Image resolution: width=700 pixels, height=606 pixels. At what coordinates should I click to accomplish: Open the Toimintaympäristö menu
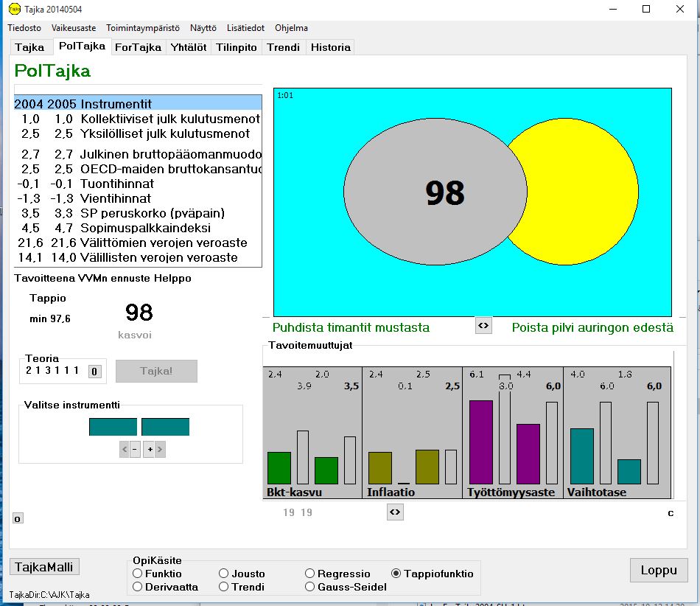click(143, 28)
